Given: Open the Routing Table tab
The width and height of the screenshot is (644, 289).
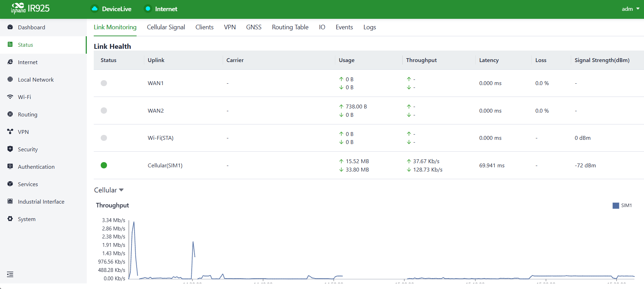Looking at the screenshot, I should tap(290, 27).
